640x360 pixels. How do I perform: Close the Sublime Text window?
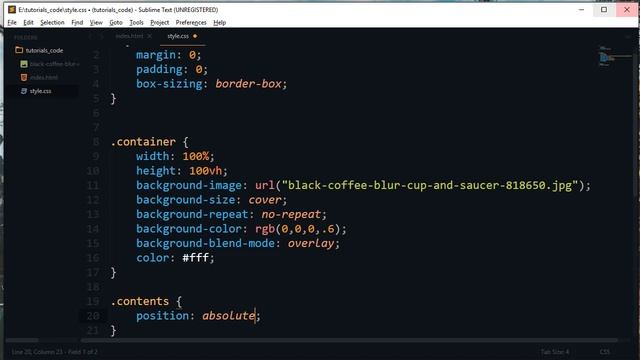627,9
